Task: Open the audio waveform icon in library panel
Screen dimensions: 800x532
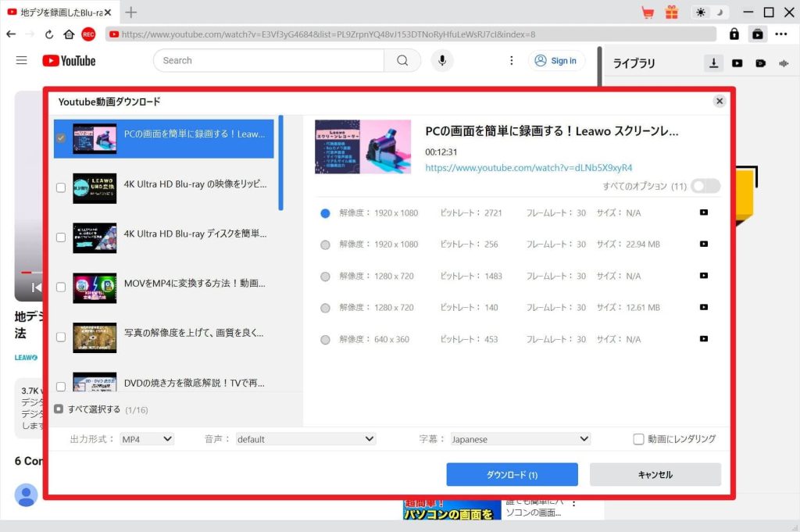Action: [x=784, y=62]
